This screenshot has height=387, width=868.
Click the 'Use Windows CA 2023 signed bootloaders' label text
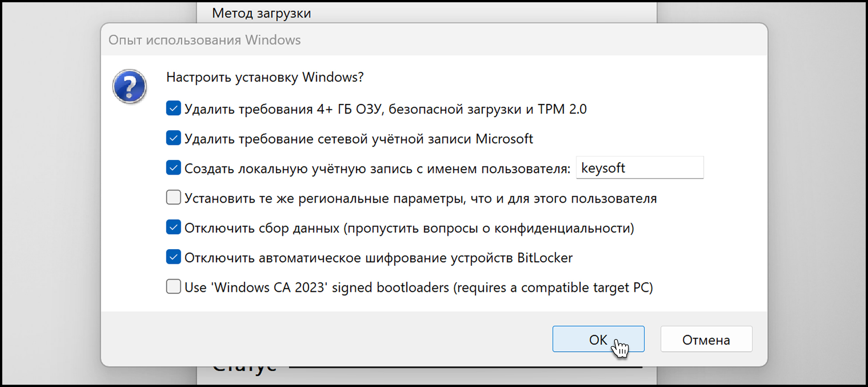(x=418, y=288)
